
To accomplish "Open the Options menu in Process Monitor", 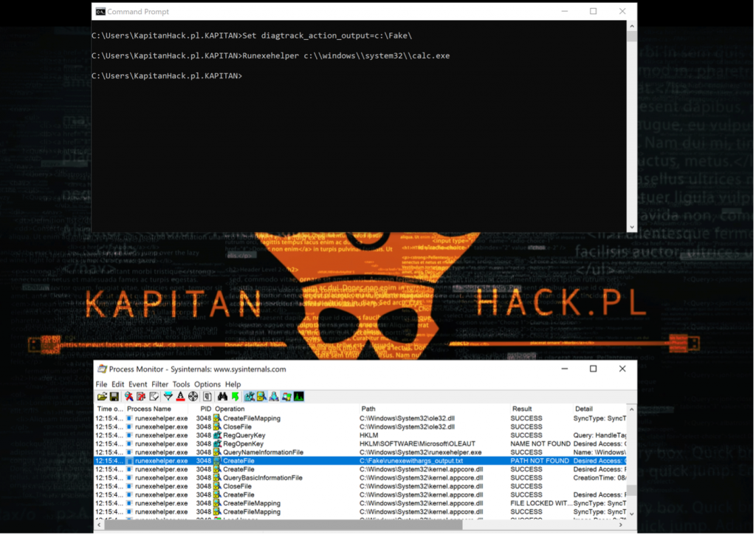I will (207, 384).
